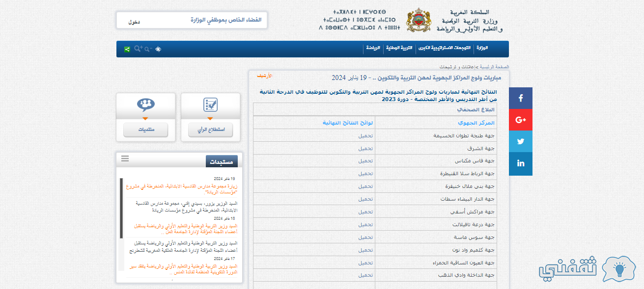Viewport: 644px width, 289px height.
Task: Share the page on Google+
Action: pyautogui.click(x=521, y=120)
